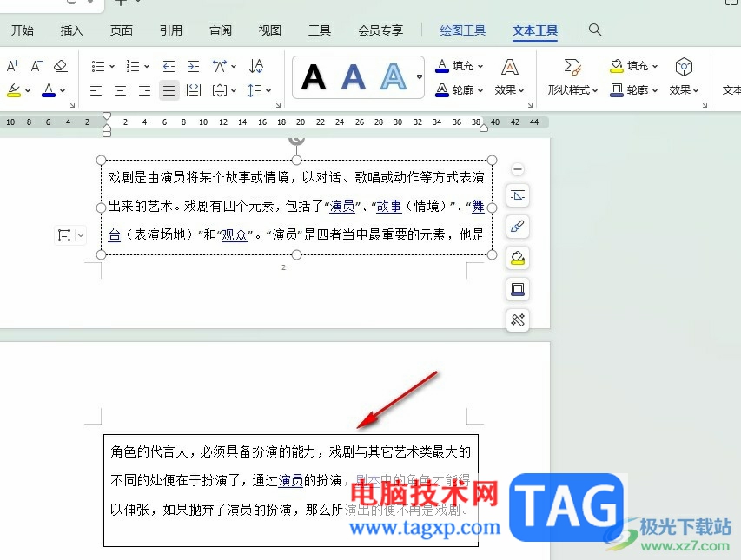
Task: Open shape fill floating bucket icon
Action: click(518, 258)
